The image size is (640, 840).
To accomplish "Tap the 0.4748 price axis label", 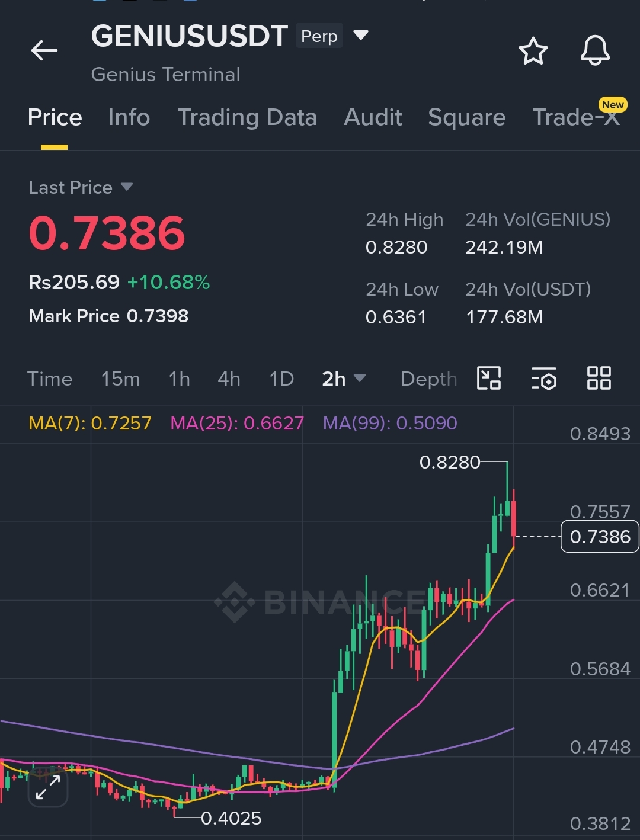I will click(x=600, y=747).
